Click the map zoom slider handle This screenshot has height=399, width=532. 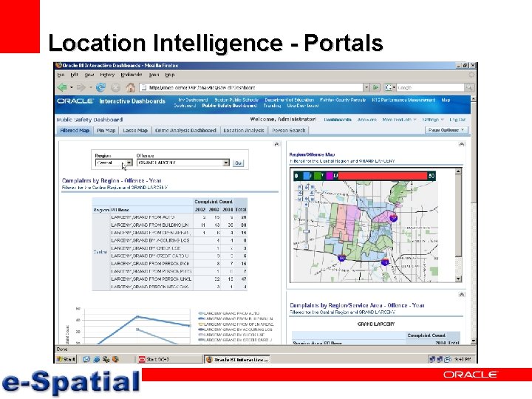(x=307, y=231)
